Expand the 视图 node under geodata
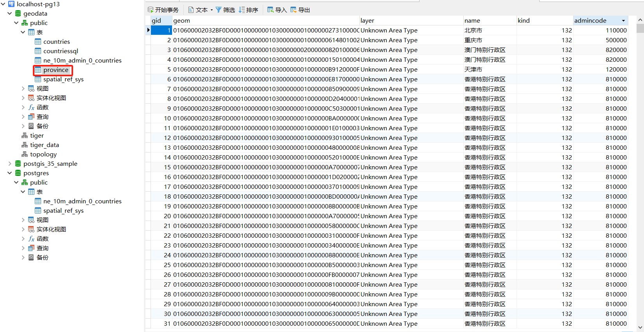The image size is (644, 332). coord(23,88)
